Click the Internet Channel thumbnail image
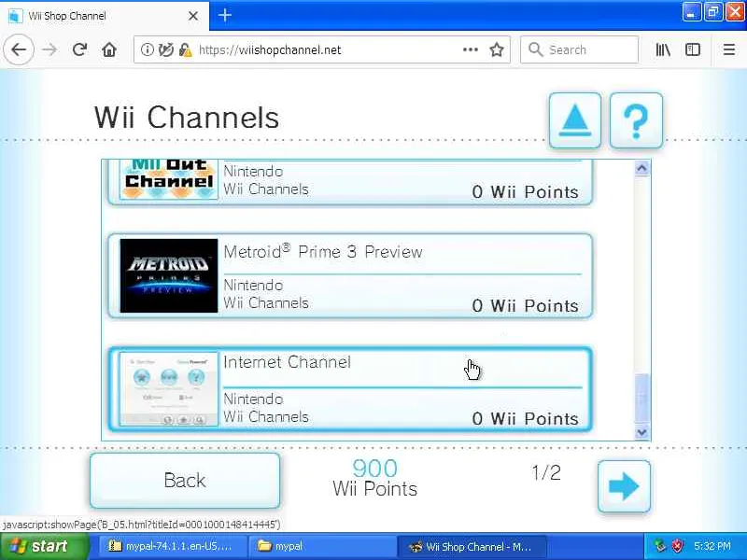The height and width of the screenshot is (560, 747). (169, 389)
